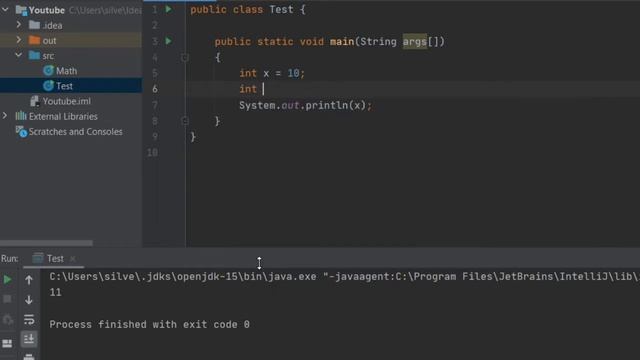The width and height of the screenshot is (640, 360).
Task: Click the External Libraries icon
Action: point(21,116)
